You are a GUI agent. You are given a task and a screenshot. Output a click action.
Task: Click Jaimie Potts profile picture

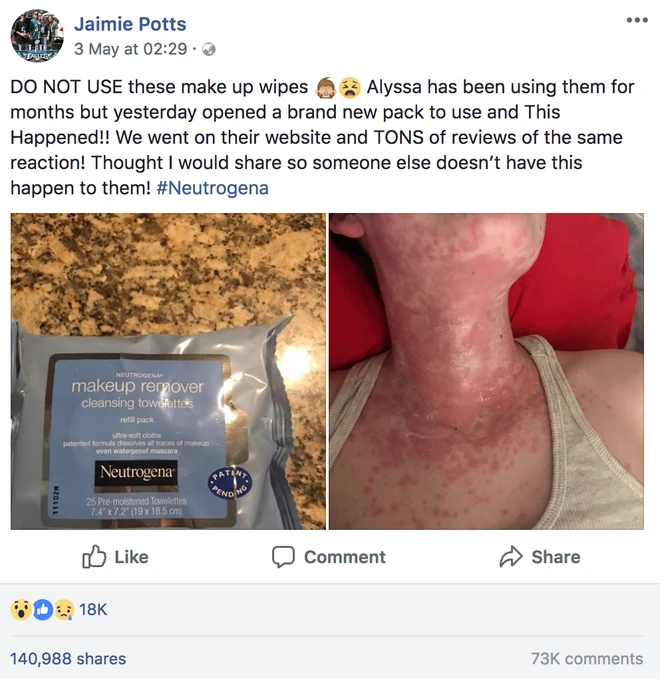[37, 36]
